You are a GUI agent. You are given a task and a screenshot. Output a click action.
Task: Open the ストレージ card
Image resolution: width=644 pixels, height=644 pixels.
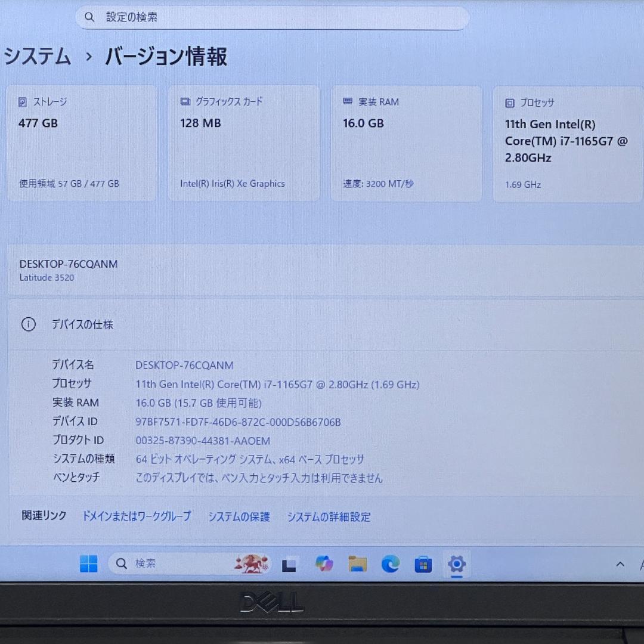(x=81, y=143)
